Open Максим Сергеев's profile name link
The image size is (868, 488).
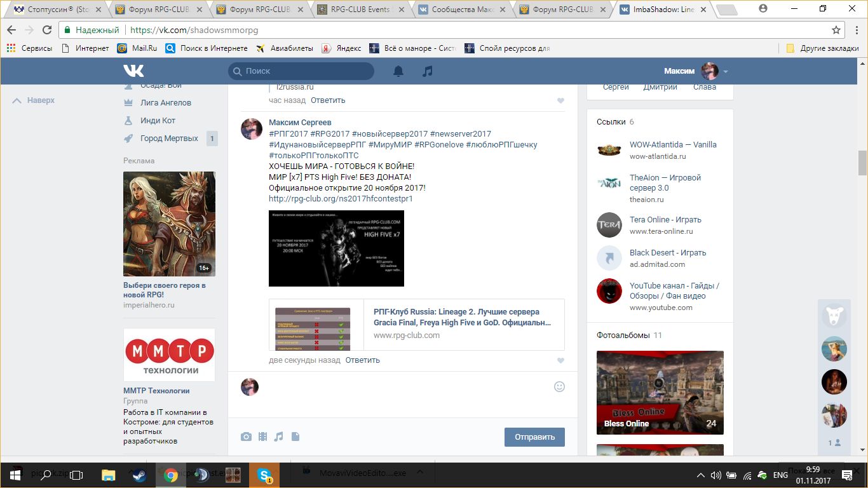pos(300,122)
